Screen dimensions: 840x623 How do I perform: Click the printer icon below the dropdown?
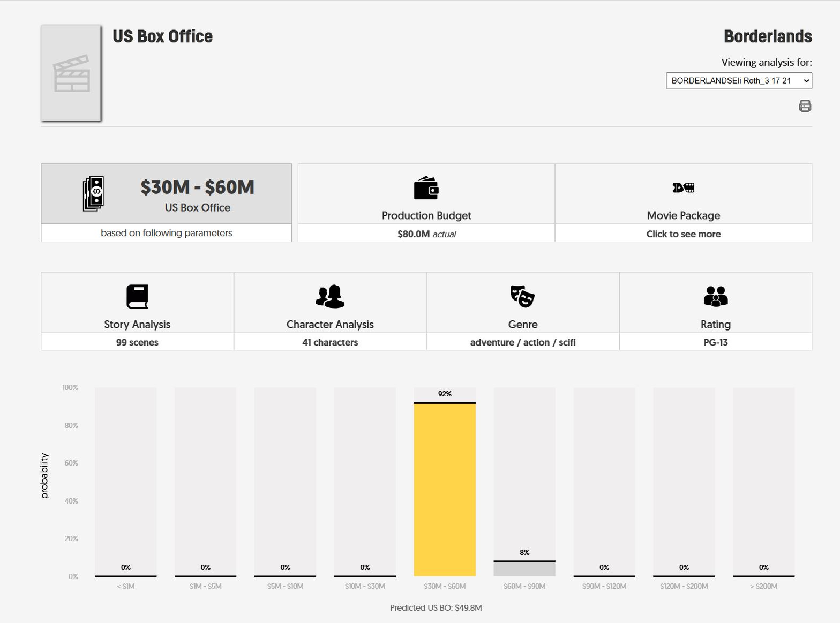(805, 106)
